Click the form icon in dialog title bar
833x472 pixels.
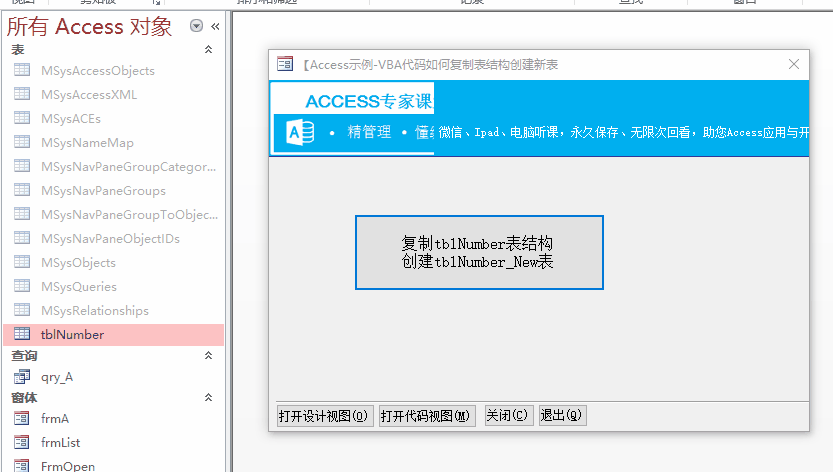coord(285,64)
